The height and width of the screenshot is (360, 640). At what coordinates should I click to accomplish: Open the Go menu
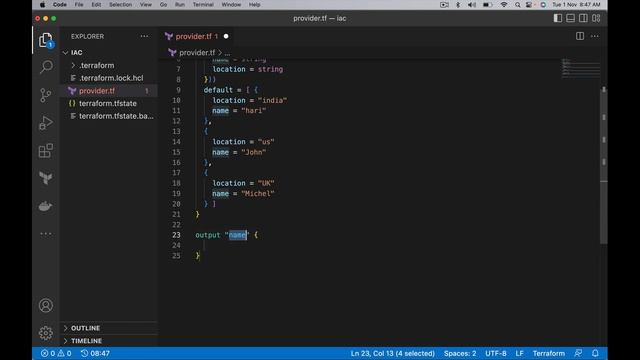[x=163, y=4]
